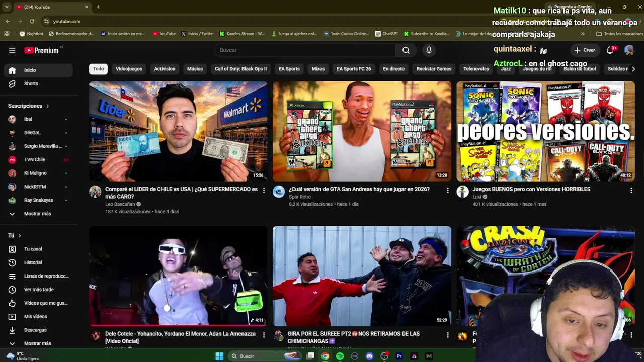The width and height of the screenshot is (644, 362).
Task: Select the EA Sports filter chip
Action: click(x=289, y=69)
